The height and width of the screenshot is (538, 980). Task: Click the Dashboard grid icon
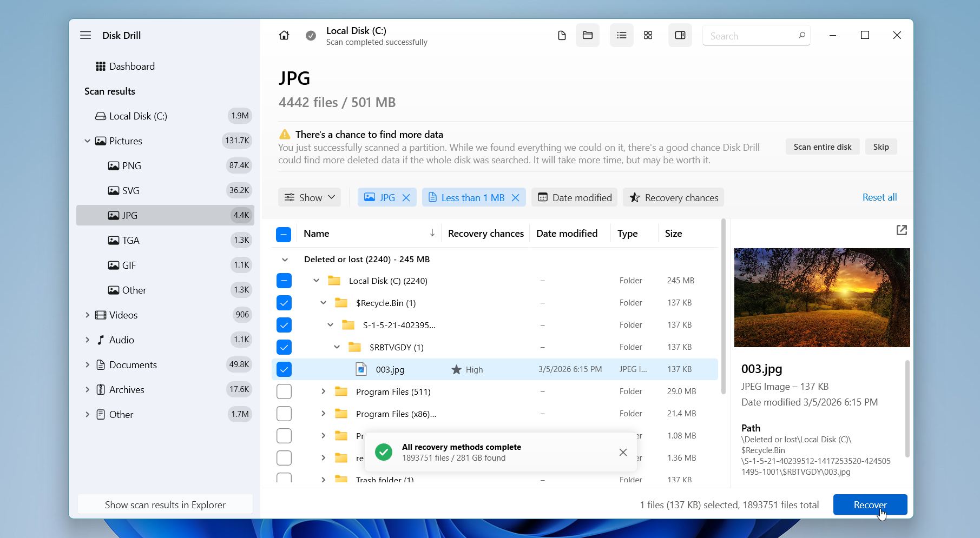pos(101,67)
